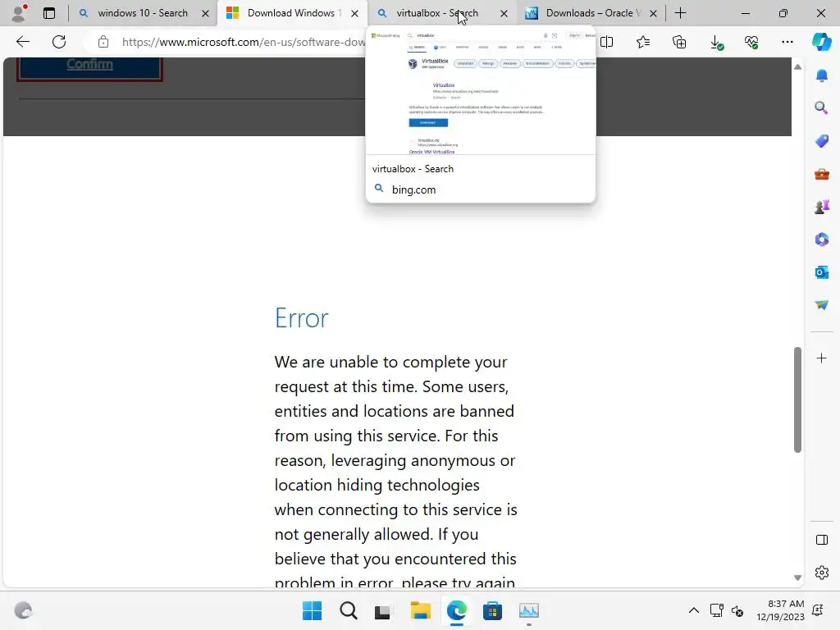Select the Download Windows tab
Viewport: 840px width, 630px height.
point(292,13)
